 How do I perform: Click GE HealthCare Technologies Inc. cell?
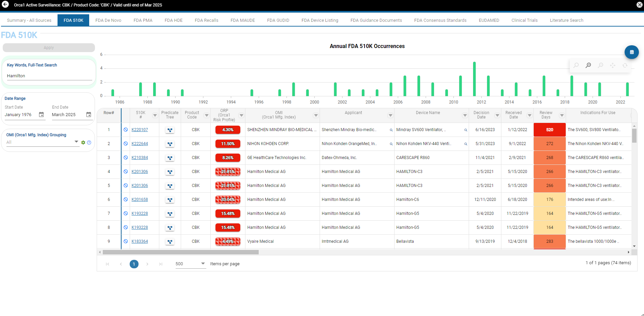tap(283, 158)
